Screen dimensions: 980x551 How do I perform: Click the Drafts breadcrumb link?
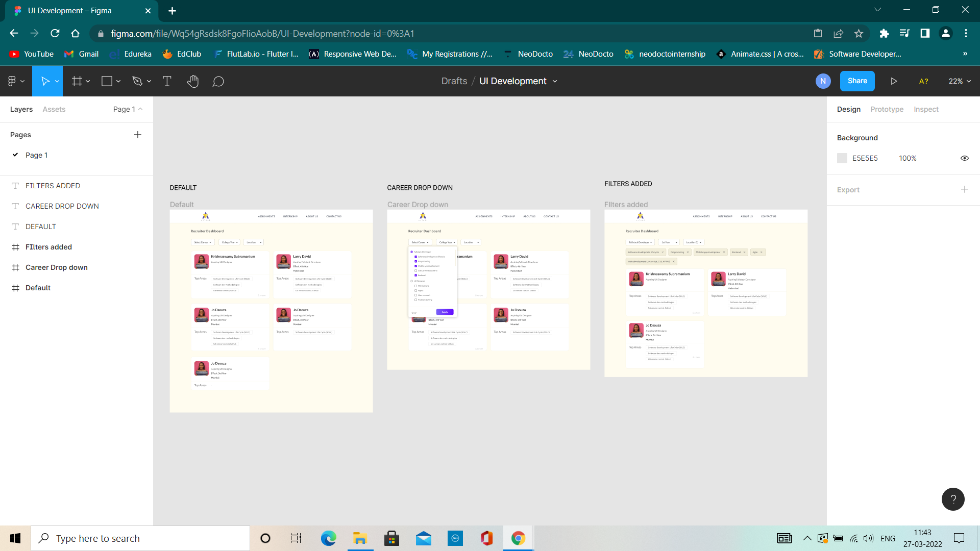(454, 81)
